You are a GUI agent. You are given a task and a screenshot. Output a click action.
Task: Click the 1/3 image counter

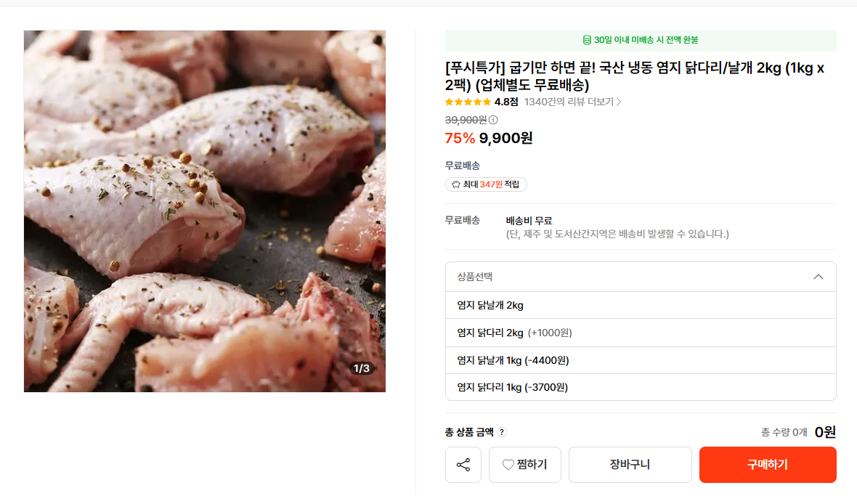click(x=361, y=368)
